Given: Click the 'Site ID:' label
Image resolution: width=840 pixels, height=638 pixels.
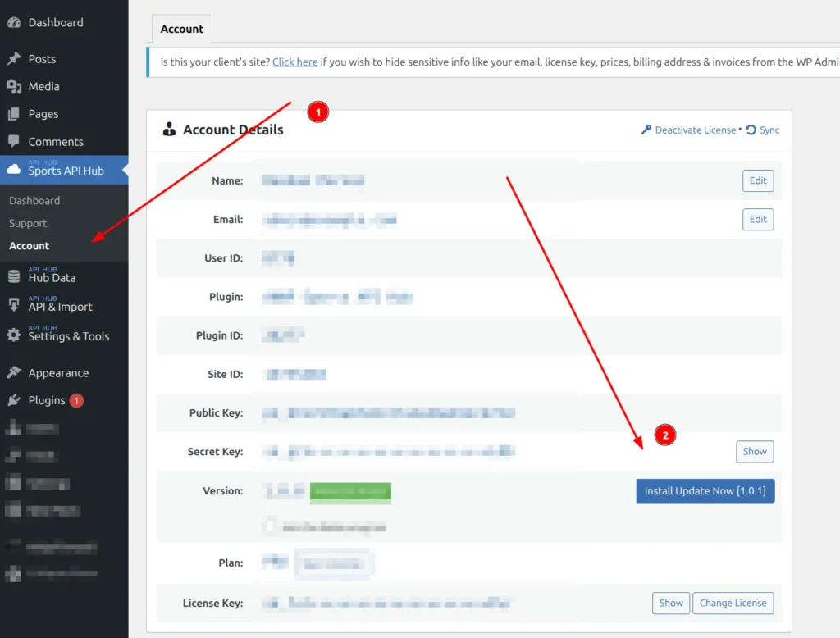Looking at the screenshot, I should (225, 374).
